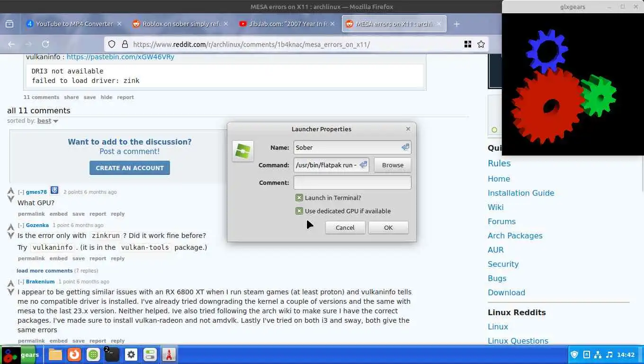Go back with the browser arrow
Screen dimensions: 644x364
click(x=11, y=44)
